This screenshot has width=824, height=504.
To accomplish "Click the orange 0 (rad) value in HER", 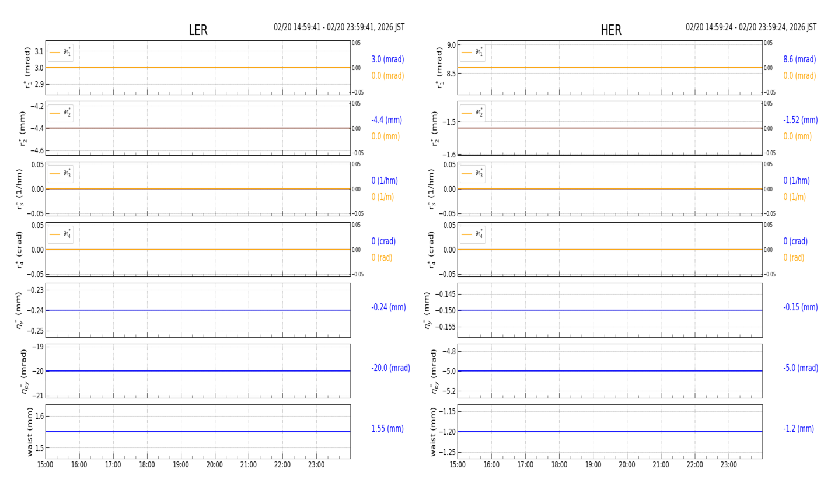I will click(794, 258).
